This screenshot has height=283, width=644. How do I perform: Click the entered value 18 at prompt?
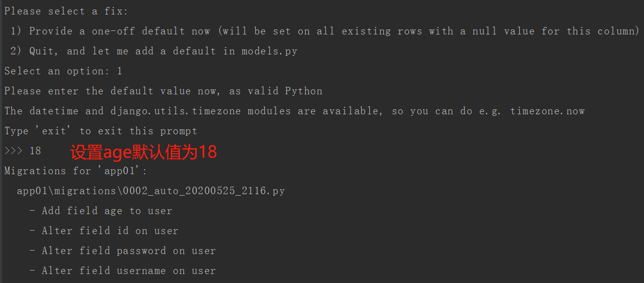point(35,151)
